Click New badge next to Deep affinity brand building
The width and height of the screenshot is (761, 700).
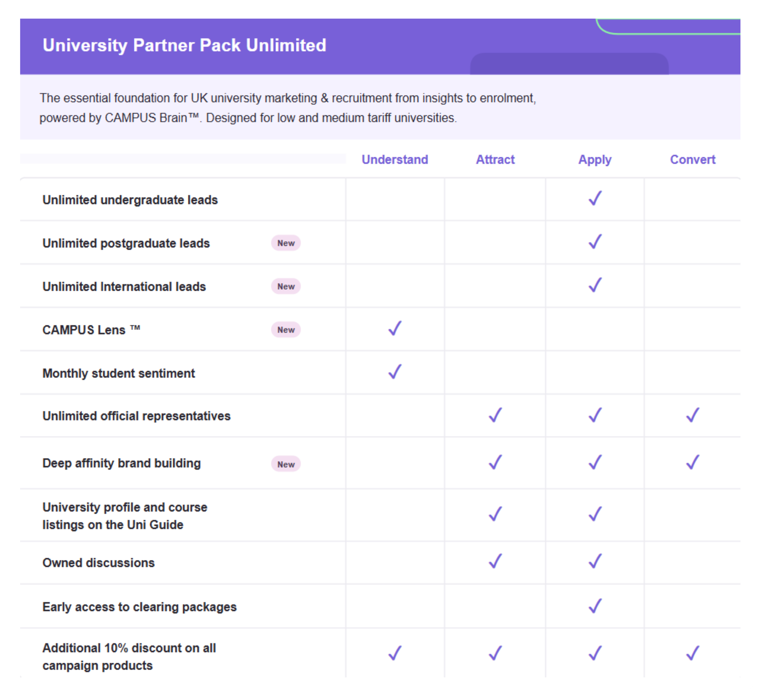click(x=286, y=464)
